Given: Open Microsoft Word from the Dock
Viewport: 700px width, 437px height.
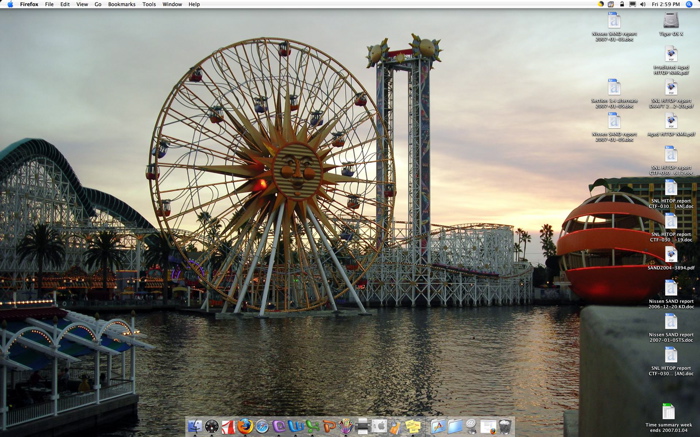Looking at the screenshot, I should [x=296, y=426].
